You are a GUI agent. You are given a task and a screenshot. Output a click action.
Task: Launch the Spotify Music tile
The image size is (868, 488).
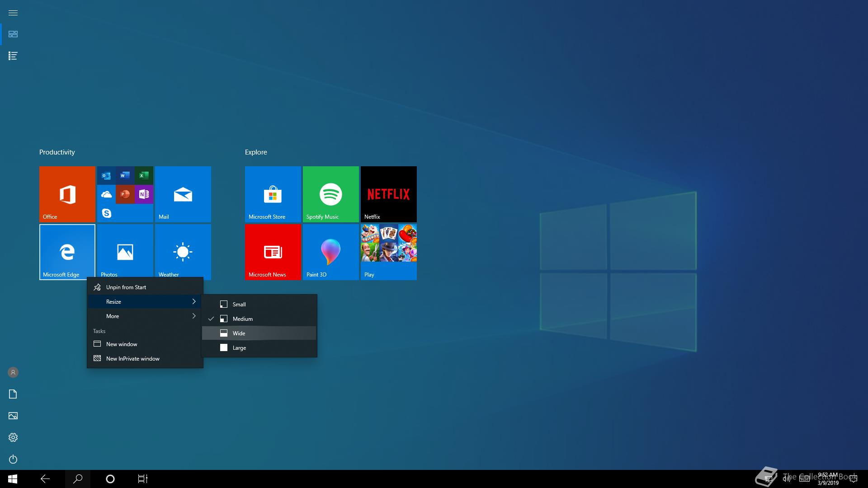(x=331, y=194)
